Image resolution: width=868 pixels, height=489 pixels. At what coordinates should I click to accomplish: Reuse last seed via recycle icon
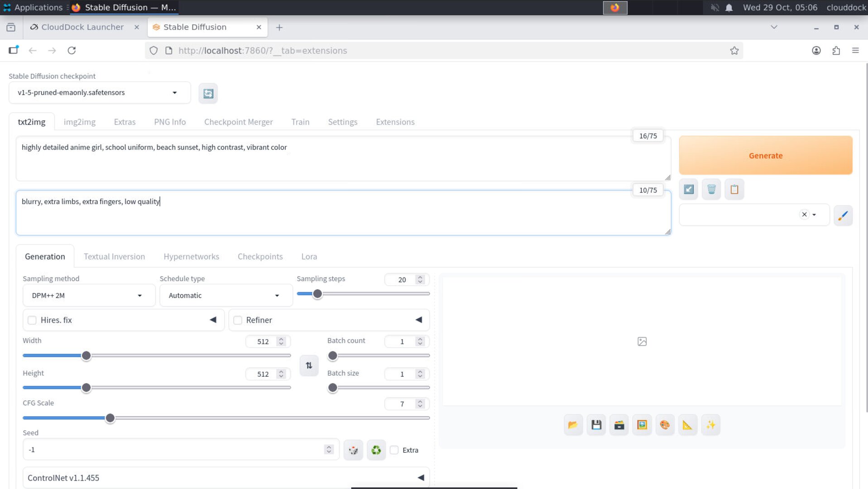coord(376,450)
